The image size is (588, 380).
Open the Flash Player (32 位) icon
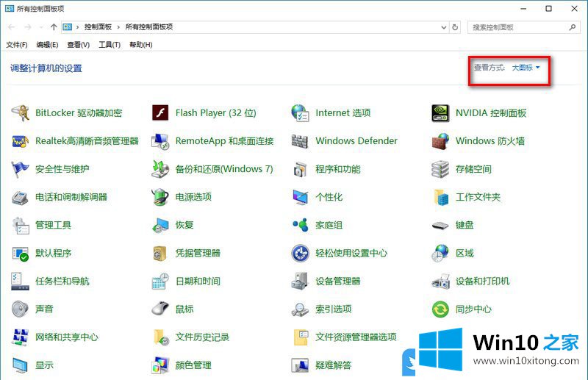(x=160, y=112)
